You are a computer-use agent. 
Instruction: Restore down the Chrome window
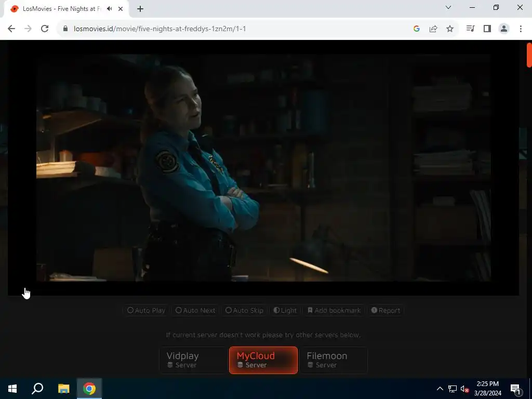496,7
